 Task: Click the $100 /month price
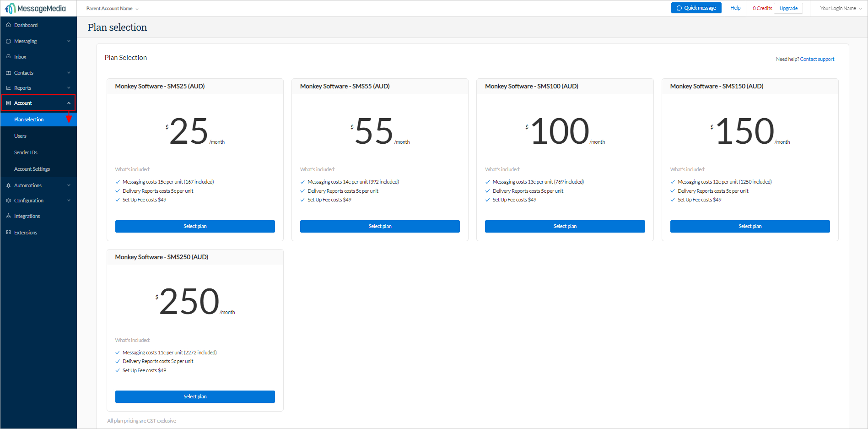pyautogui.click(x=565, y=131)
